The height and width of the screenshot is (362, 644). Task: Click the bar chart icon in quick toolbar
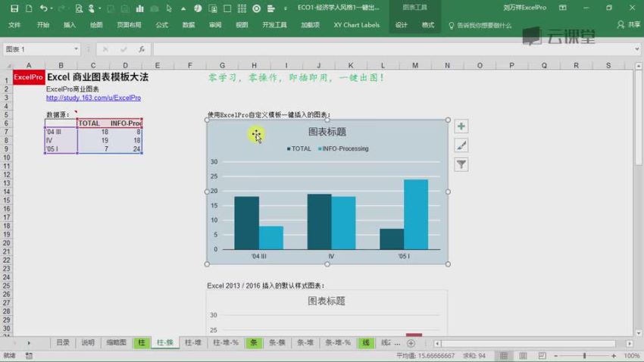pyautogui.click(x=139, y=8)
